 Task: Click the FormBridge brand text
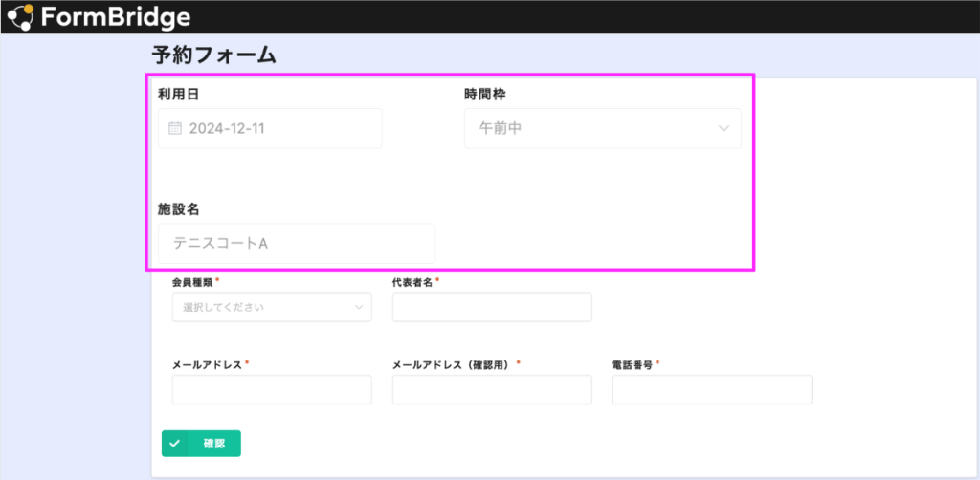click(x=116, y=17)
